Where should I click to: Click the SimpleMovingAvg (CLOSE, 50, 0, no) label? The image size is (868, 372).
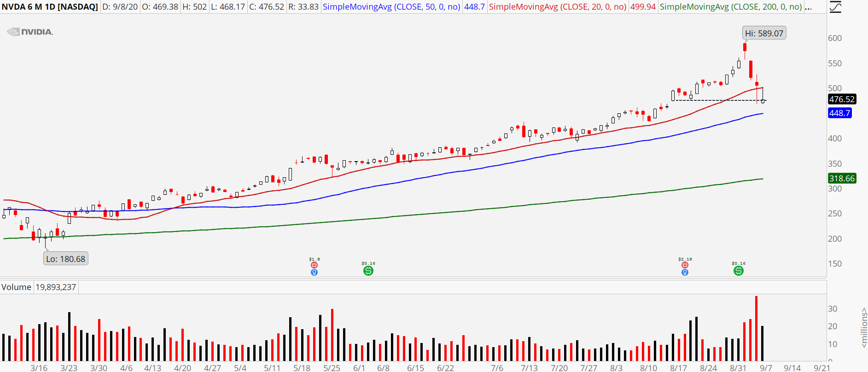(391, 7)
